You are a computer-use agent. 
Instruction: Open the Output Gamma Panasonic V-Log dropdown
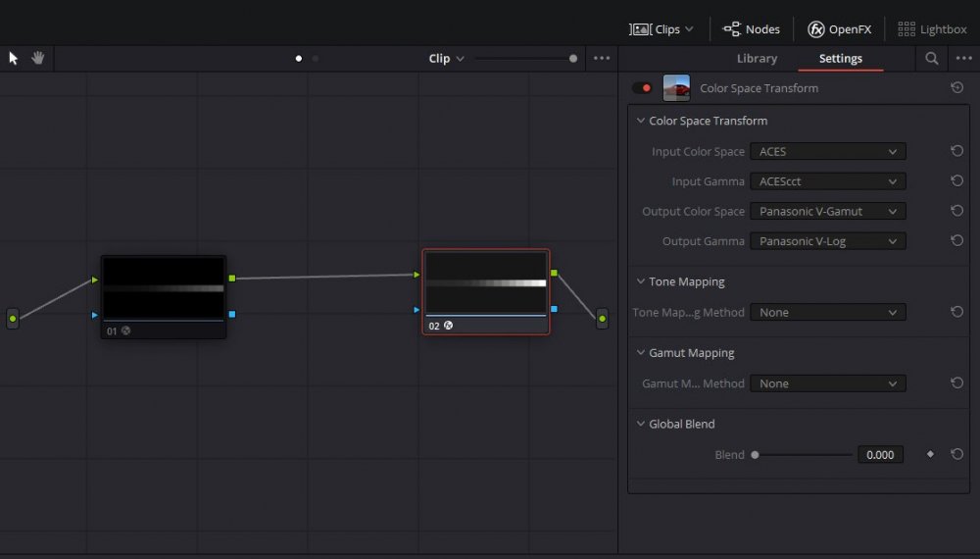(827, 241)
